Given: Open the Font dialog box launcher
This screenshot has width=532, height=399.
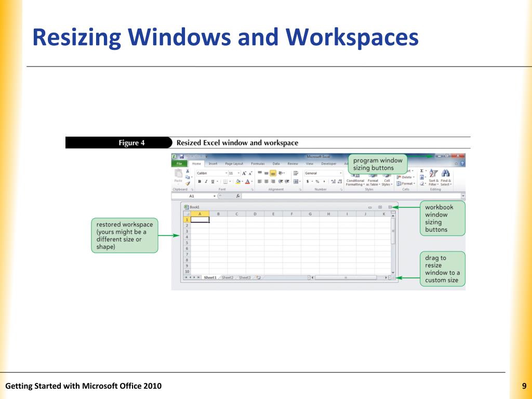Looking at the screenshot, I should click(252, 189).
